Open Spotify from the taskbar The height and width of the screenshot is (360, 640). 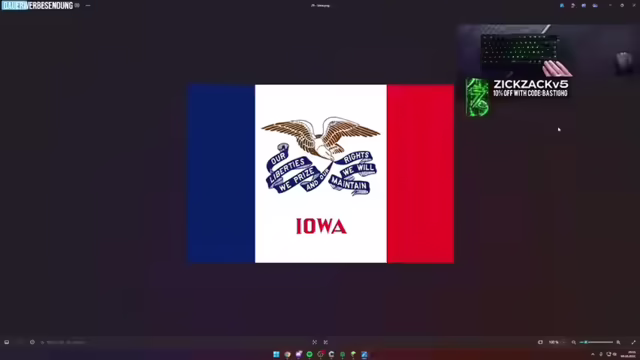pyautogui.click(x=309, y=354)
